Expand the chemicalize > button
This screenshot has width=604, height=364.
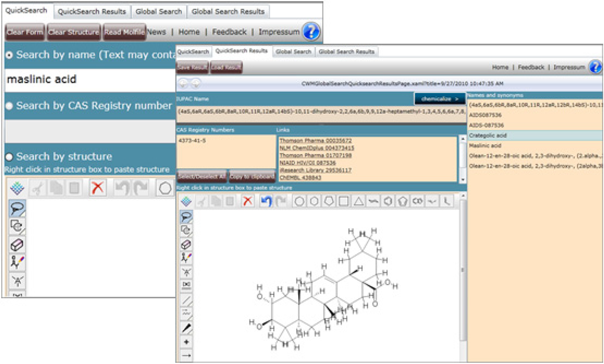point(439,99)
